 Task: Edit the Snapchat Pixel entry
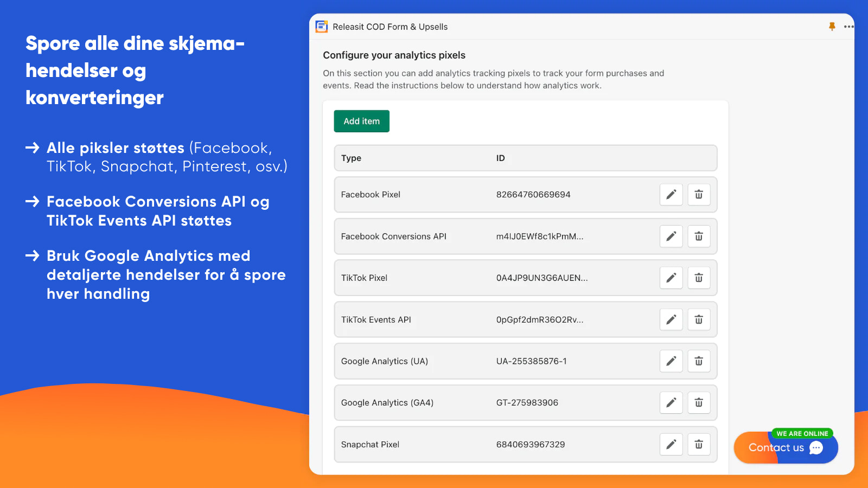[671, 445]
